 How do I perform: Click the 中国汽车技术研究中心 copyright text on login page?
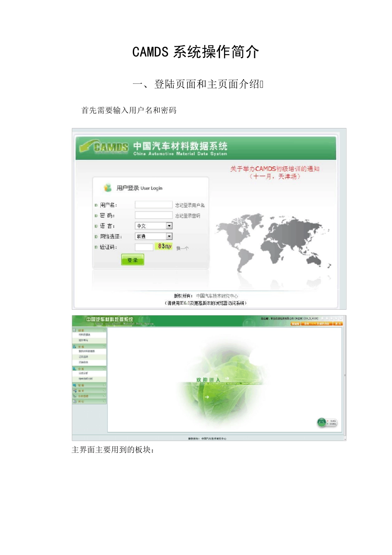tap(217, 296)
